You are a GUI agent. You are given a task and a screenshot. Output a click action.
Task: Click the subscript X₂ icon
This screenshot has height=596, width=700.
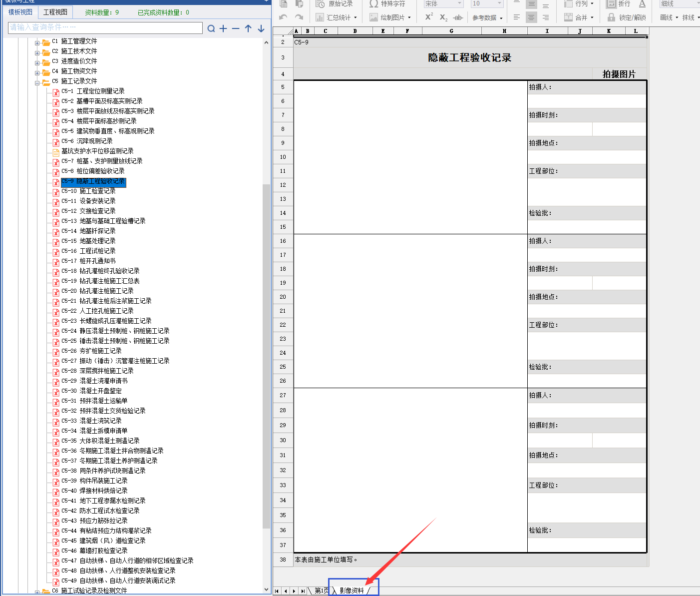click(x=443, y=17)
